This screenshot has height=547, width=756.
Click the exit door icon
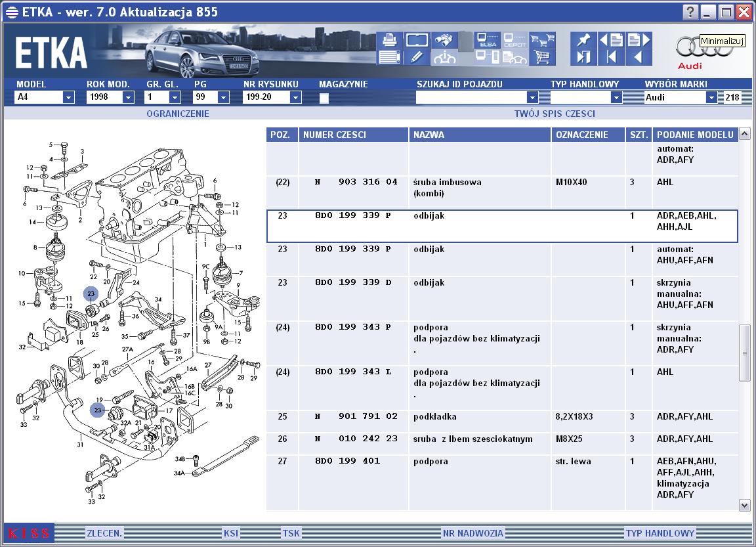point(583,57)
